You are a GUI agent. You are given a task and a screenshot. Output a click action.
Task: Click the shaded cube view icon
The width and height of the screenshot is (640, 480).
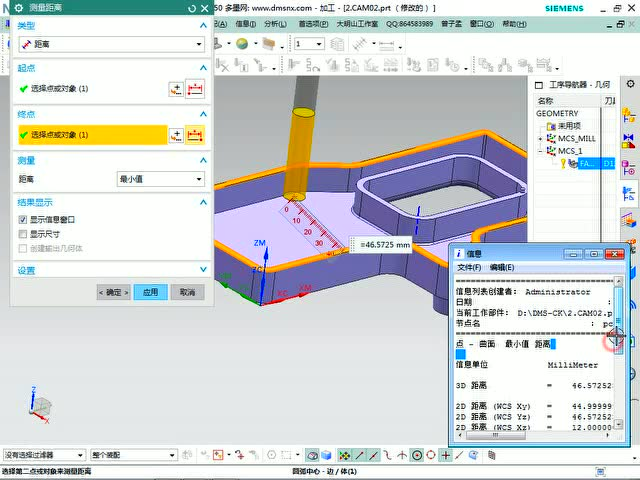pyautogui.click(x=326, y=455)
